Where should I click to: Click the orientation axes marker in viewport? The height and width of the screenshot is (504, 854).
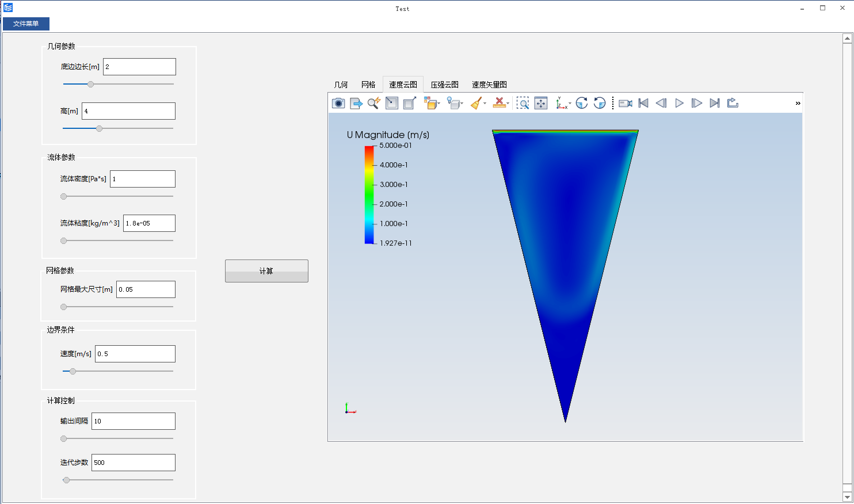tap(350, 408)
